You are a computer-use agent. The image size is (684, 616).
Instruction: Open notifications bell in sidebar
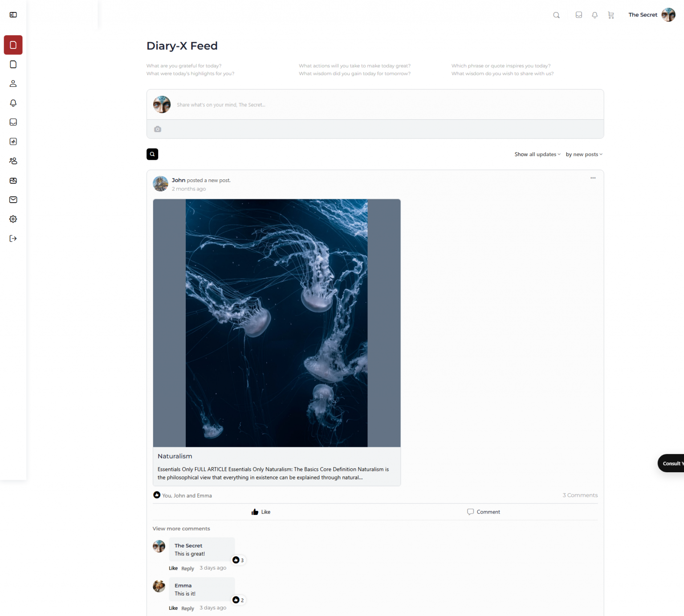point(13,103)
